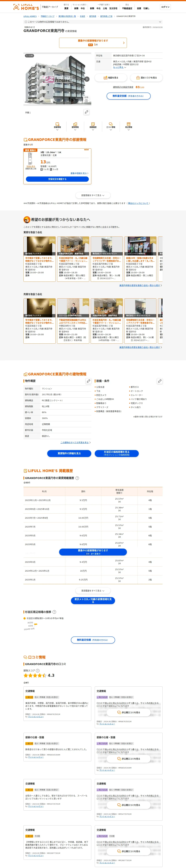The width and height of the screenshot is (186, 868).
Task: Show help for 建物スコア question mark
Action: [x=38, y=671]
